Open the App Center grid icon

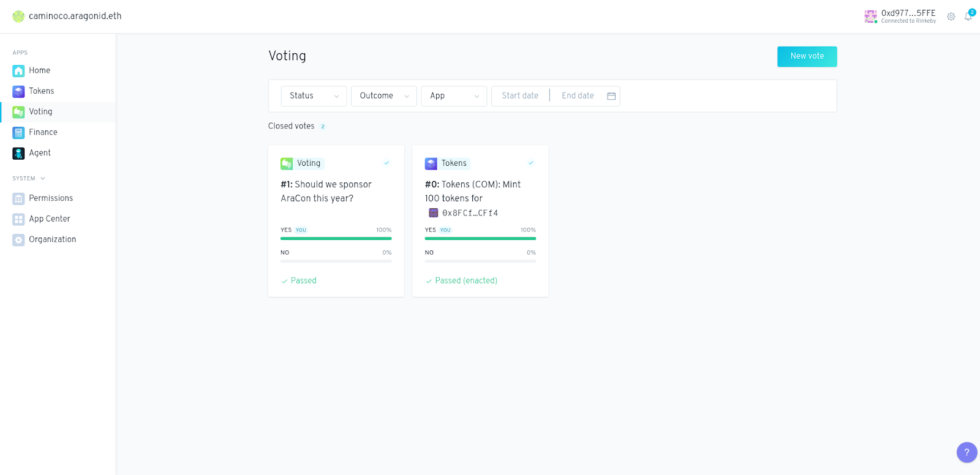(18, 219)
